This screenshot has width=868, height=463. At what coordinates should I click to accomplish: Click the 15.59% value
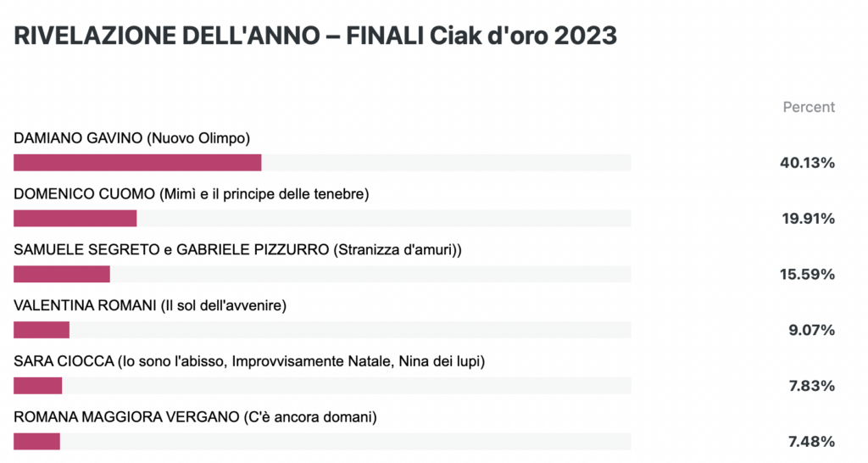point(807,274)
